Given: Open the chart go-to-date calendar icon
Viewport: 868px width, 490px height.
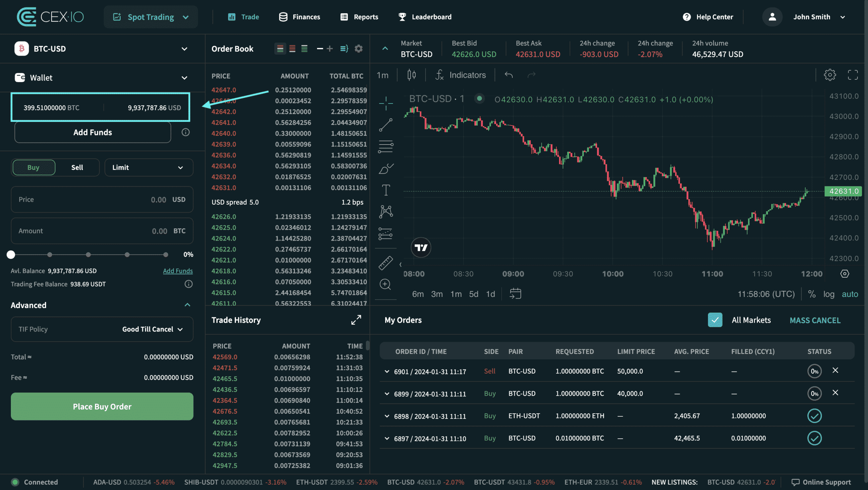Looking at the screenshot, I should pos(515,294).
